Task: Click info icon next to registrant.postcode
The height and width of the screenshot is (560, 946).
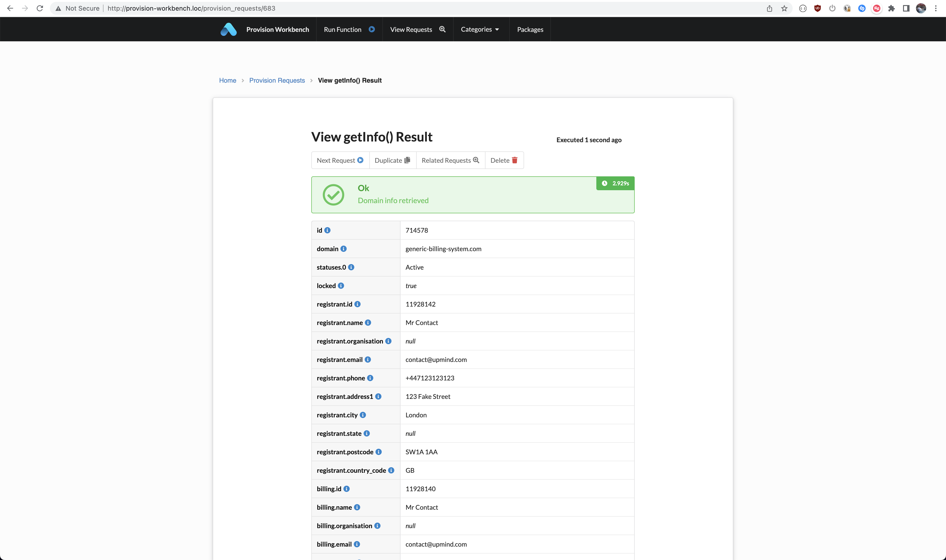Action: click(379, 452)
